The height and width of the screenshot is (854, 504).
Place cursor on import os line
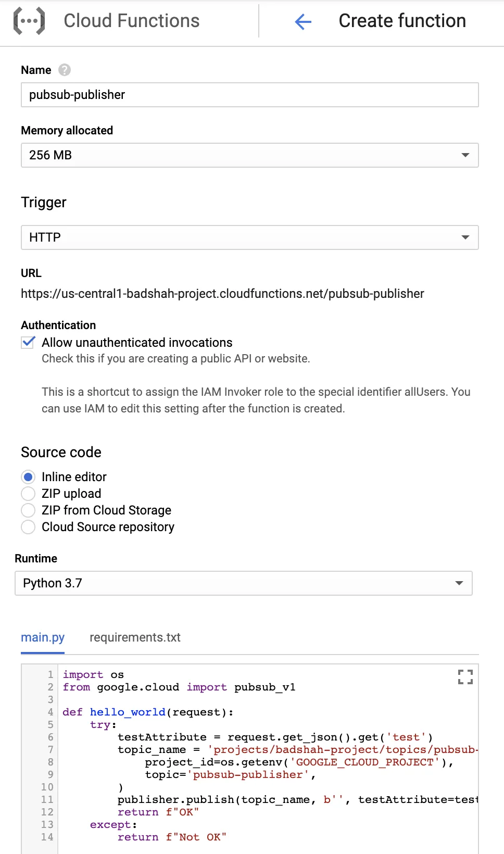(94, 674)
